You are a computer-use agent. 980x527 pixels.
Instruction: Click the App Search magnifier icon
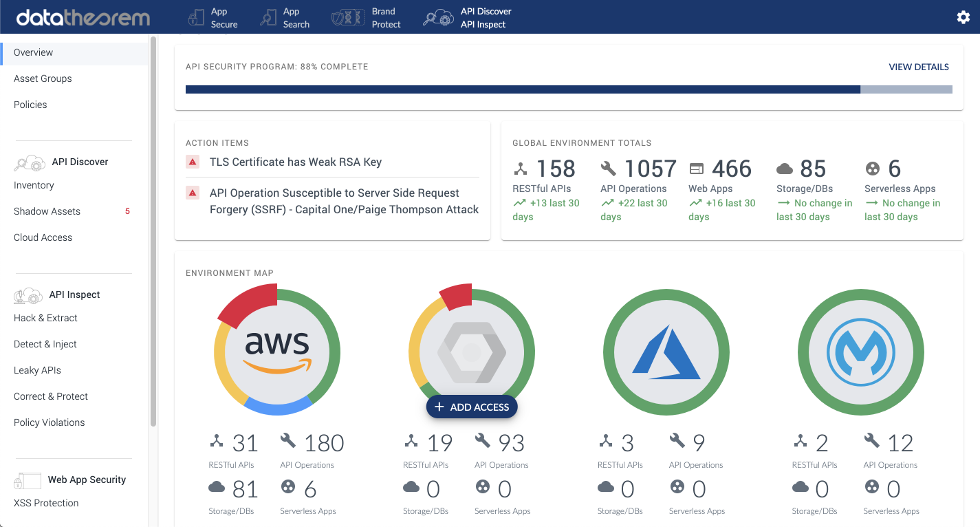coord(268,18)
